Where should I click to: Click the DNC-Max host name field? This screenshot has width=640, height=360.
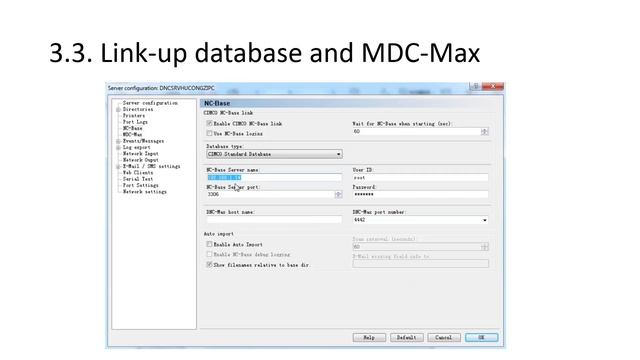pyautogui.click(x=274, y=220)
